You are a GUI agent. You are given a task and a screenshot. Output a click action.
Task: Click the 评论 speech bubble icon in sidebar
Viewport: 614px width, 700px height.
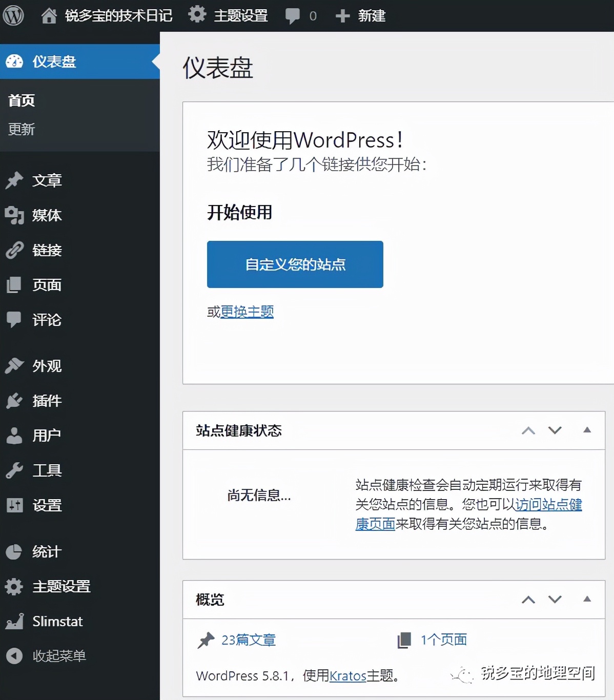click(x=14, y=319)
